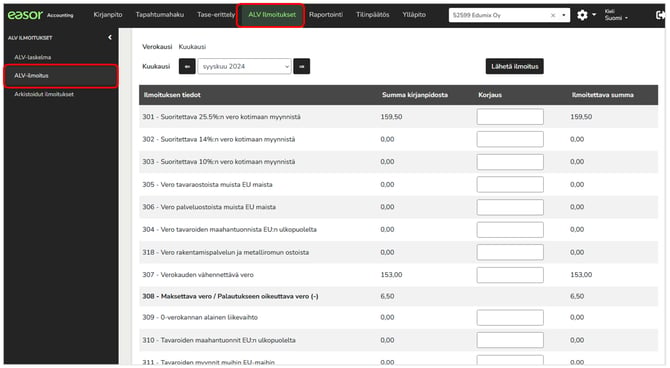
Task: Open the Raportointi menu
Action: (x=326, y=15)
